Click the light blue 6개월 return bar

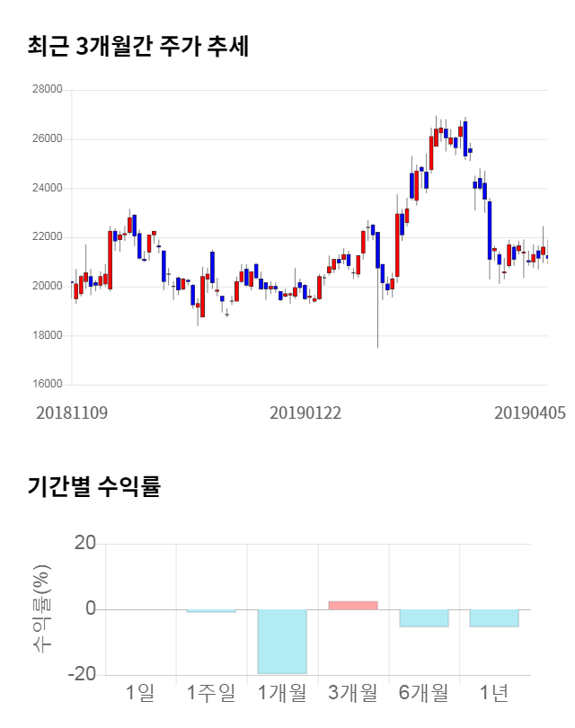point(423,617)
